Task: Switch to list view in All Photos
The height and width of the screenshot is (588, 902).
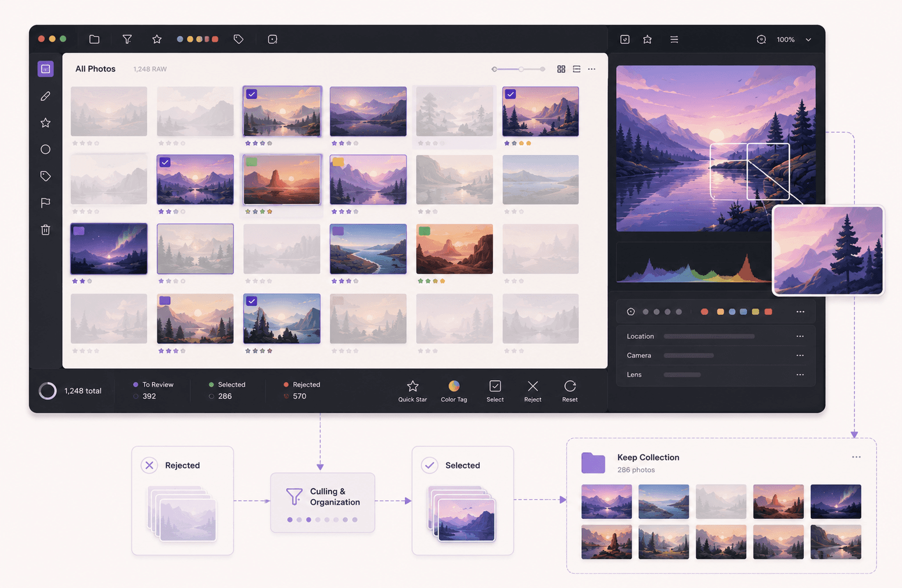Action: point(576,69)
